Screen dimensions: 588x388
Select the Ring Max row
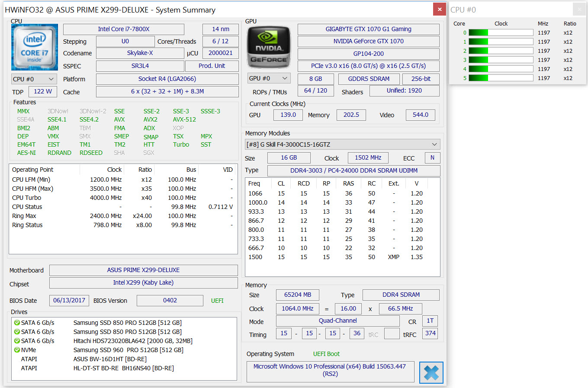123,216
